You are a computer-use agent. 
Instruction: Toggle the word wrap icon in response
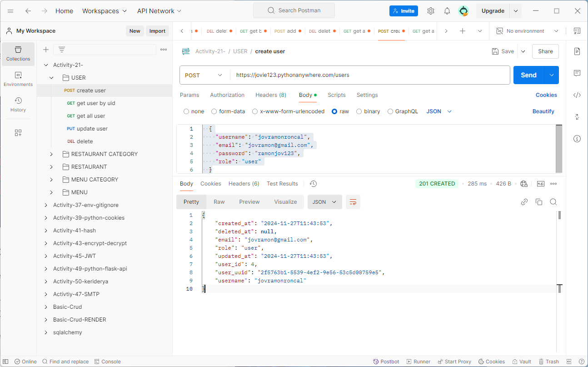(x=353, y=202)
